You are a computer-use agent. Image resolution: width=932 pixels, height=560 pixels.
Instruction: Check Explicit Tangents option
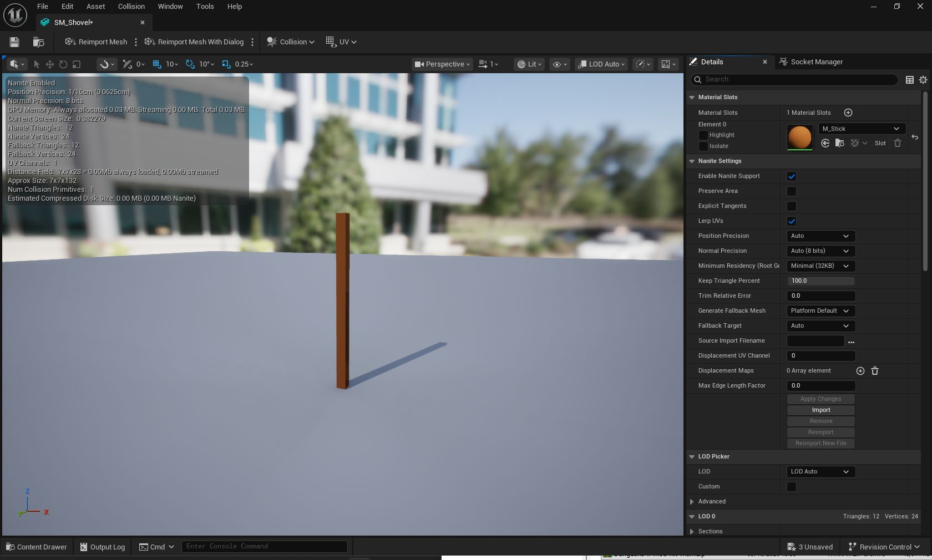(792, 206)
